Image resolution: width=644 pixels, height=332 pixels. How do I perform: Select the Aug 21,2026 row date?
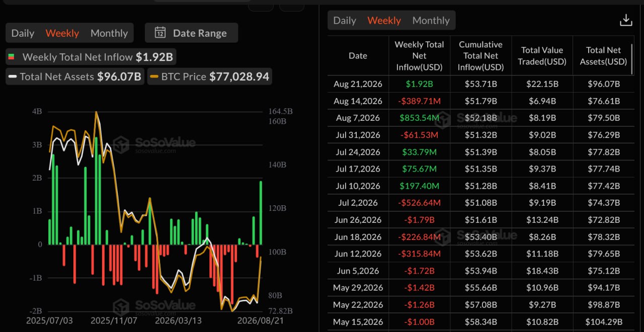tap(358, 84)
